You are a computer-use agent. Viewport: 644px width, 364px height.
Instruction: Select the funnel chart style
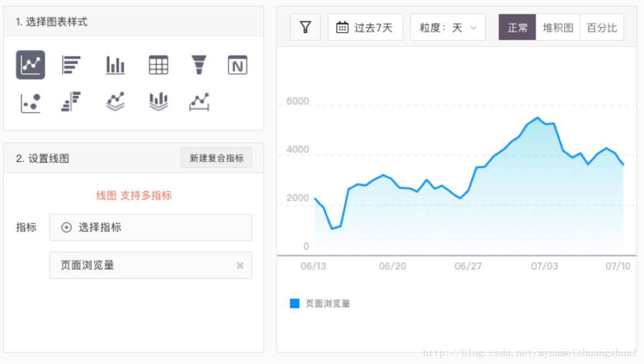(x=199, y=64)
